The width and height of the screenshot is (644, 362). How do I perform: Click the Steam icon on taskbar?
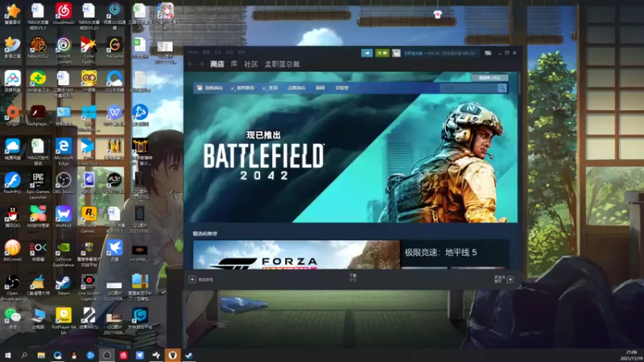pos(189,356)
